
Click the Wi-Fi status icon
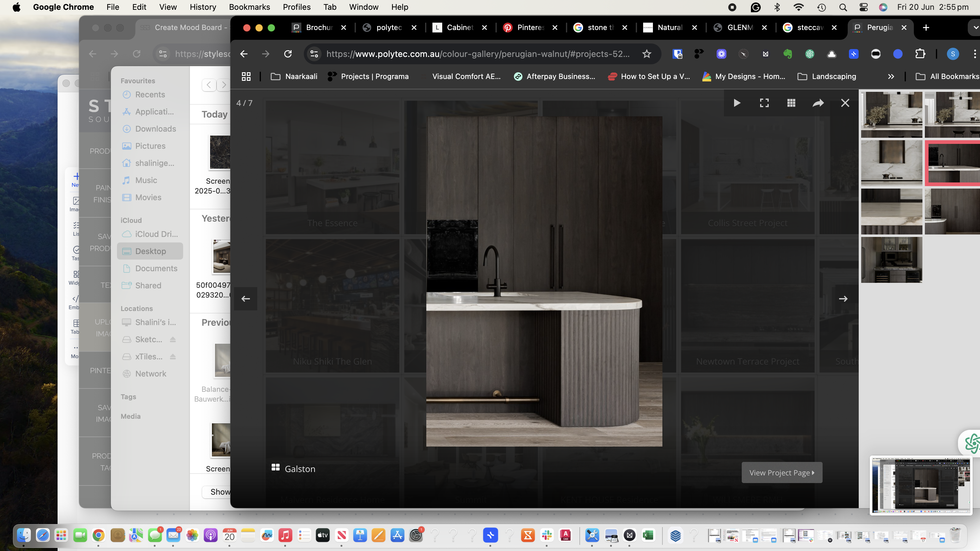(798, 7)
